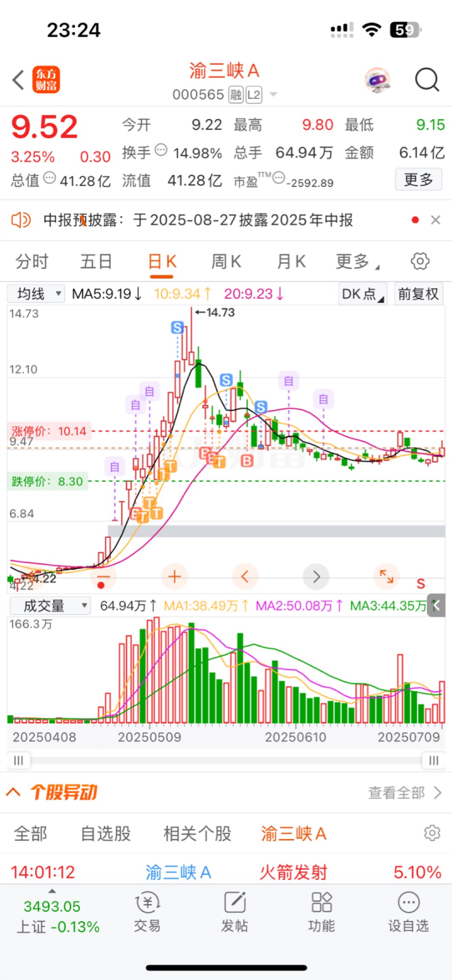Enter fullscreen chart with expand icon

[387, 577]
